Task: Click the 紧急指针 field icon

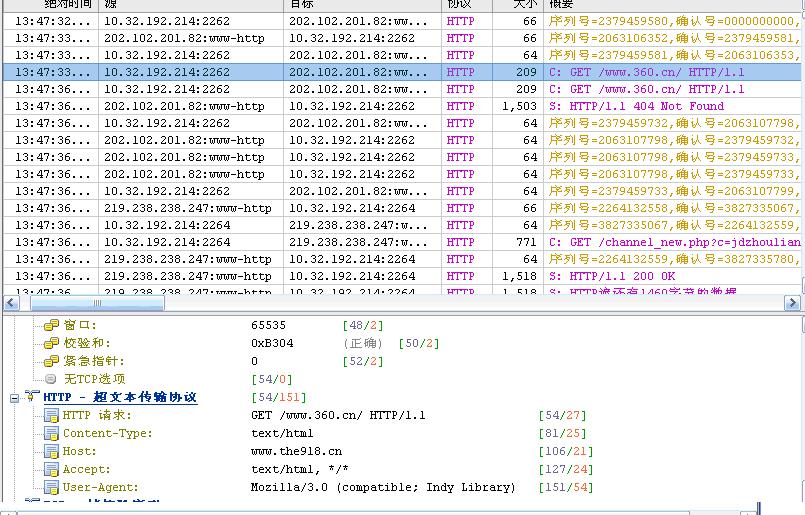Action: pos(51,362)
